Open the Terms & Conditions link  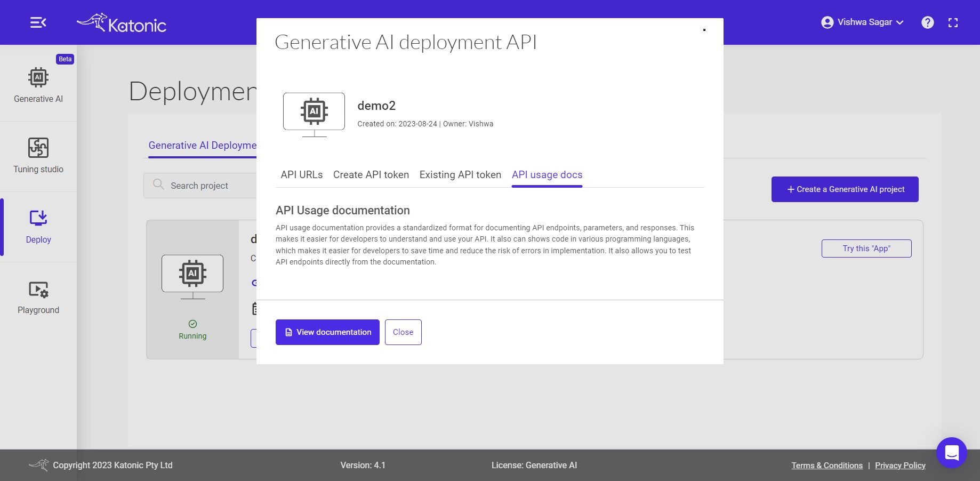(x=827, y=466)
